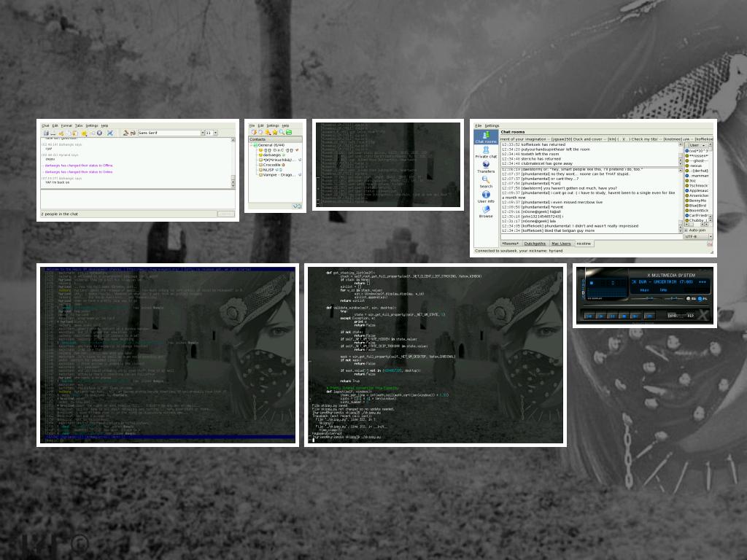The image size is (747, 560).
Task: Open the Tabs menu in chat window
Action: tap(79, 125)
